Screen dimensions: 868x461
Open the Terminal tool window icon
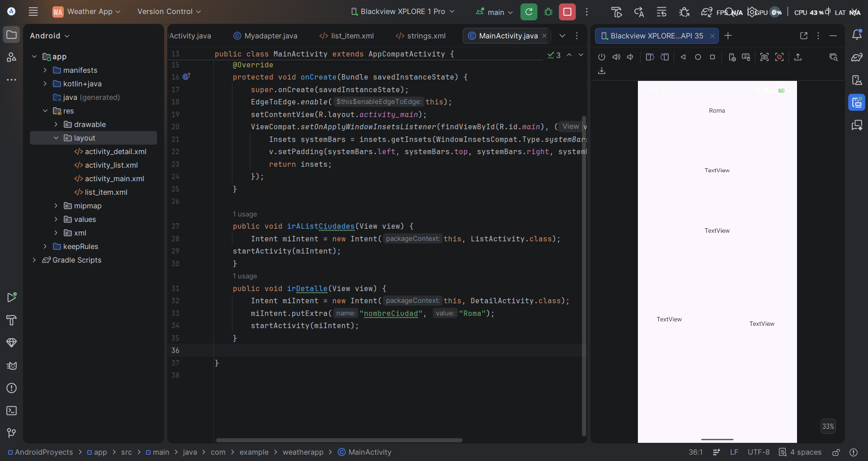(x=12, y=410)
